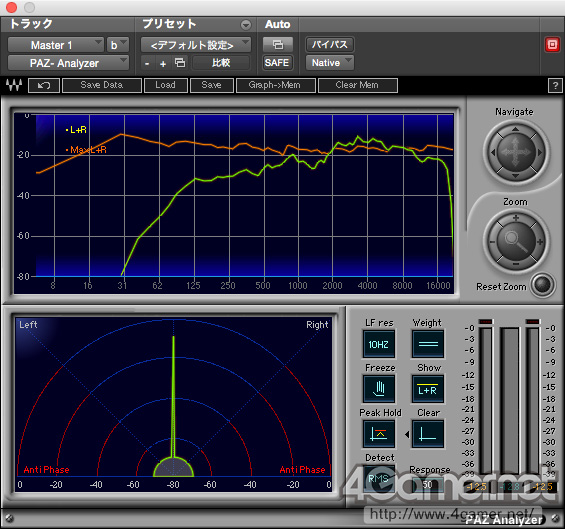Click the SAFE automation button
This screenshot has width=565, height=529.
[277, 63]
